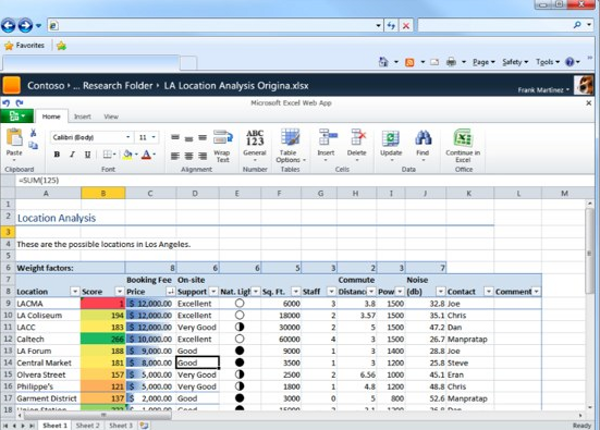The width and height of the screenshot is (600, 430).
Task: Click the Research Folder breadcrumb link
Action: click(x=118, y=85)
